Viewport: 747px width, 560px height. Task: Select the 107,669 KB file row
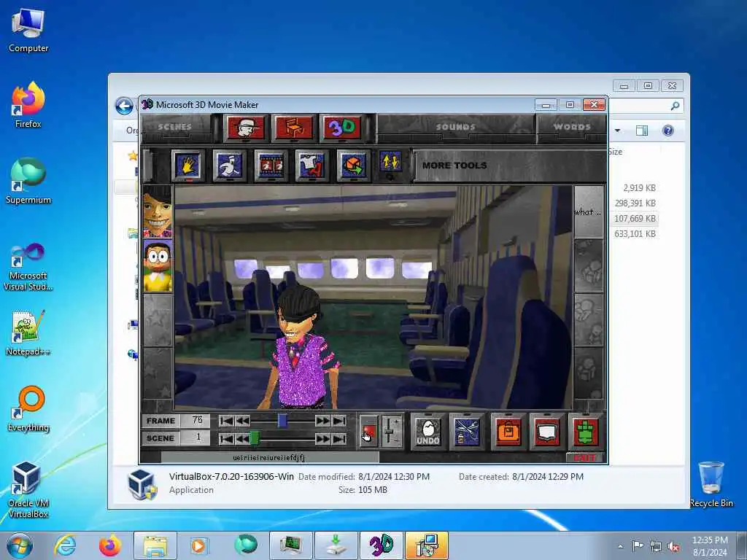[x=634, y=219]
